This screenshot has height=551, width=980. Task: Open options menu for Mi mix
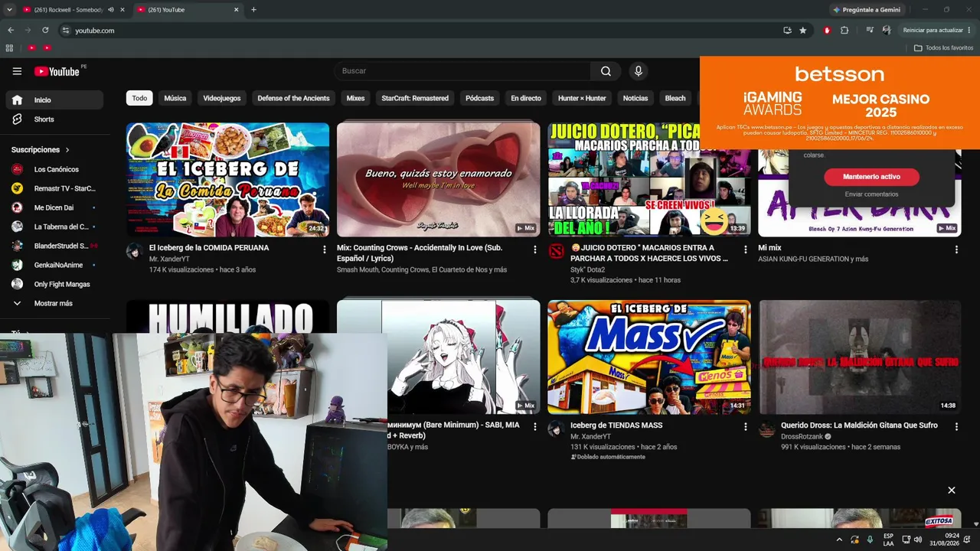pyautogui.click(x=956, y=249)
